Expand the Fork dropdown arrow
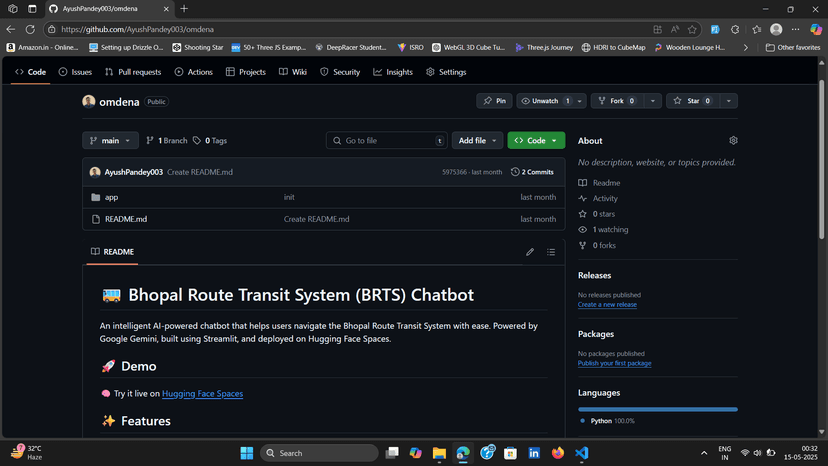 (653, 101)
